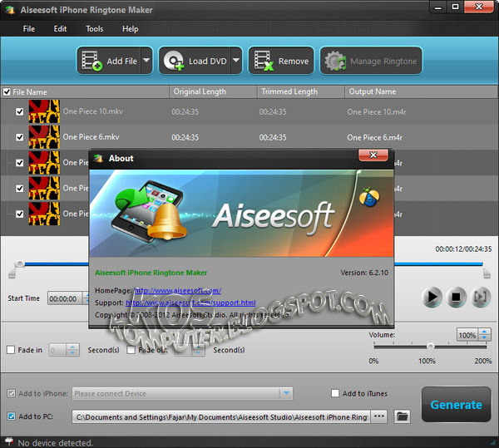
Task: Click the No device detected status icon
Action: [9, 441]
